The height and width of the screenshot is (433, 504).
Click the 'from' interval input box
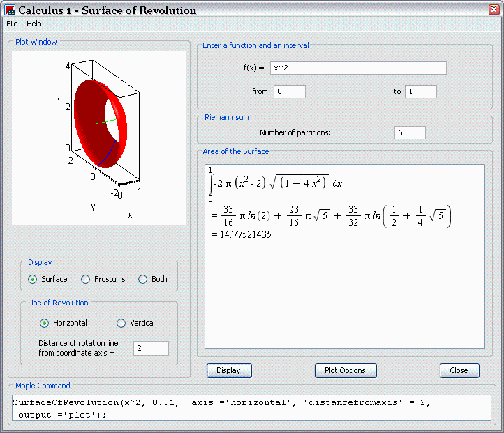point(289,91)
